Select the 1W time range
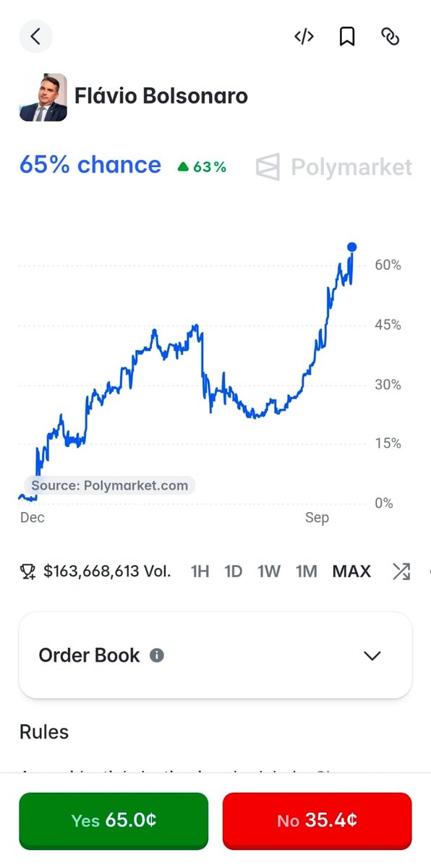 click(x=268, y=571)
